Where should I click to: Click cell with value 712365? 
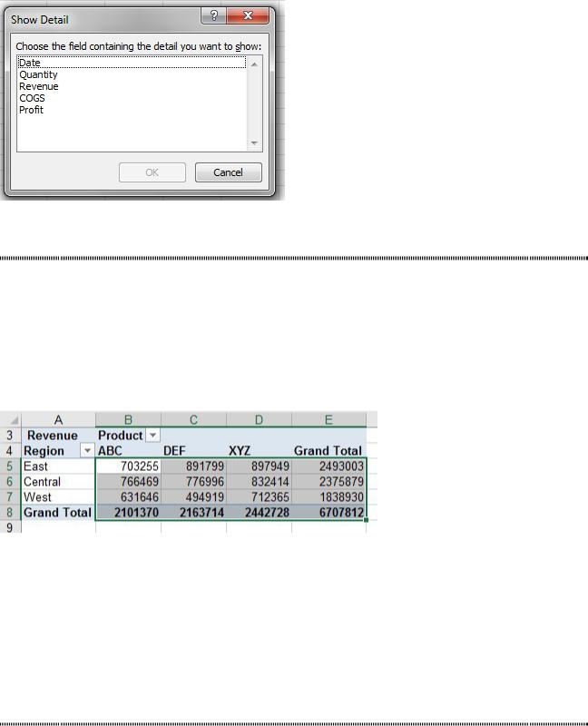click(259, 496)
